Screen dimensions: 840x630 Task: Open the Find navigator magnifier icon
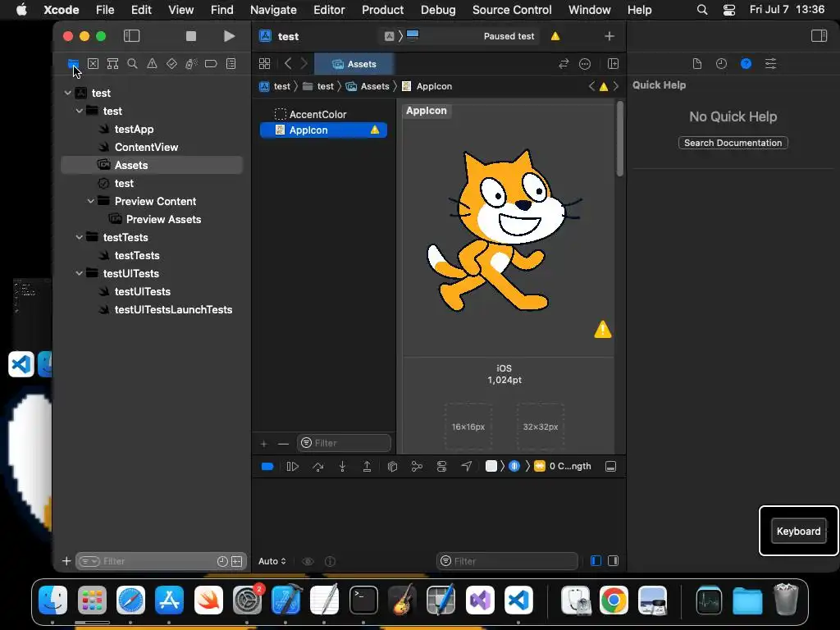coord(132,64)
